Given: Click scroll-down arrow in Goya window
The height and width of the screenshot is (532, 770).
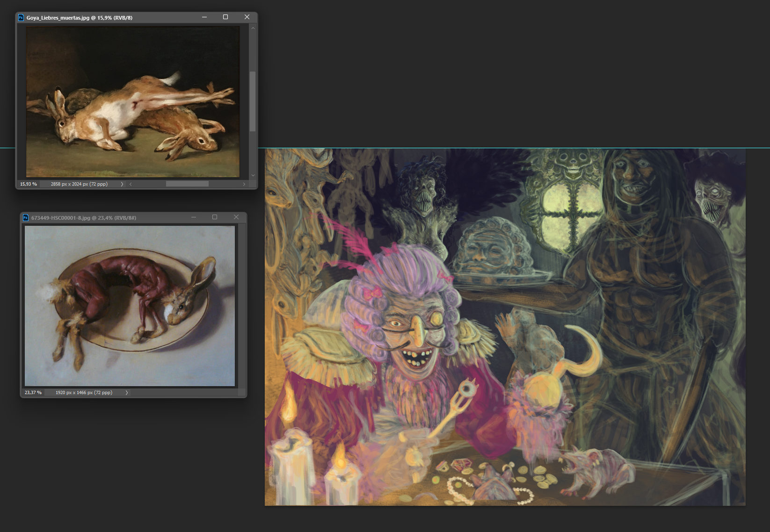Looking at the screenshot, I should (253, 175).
